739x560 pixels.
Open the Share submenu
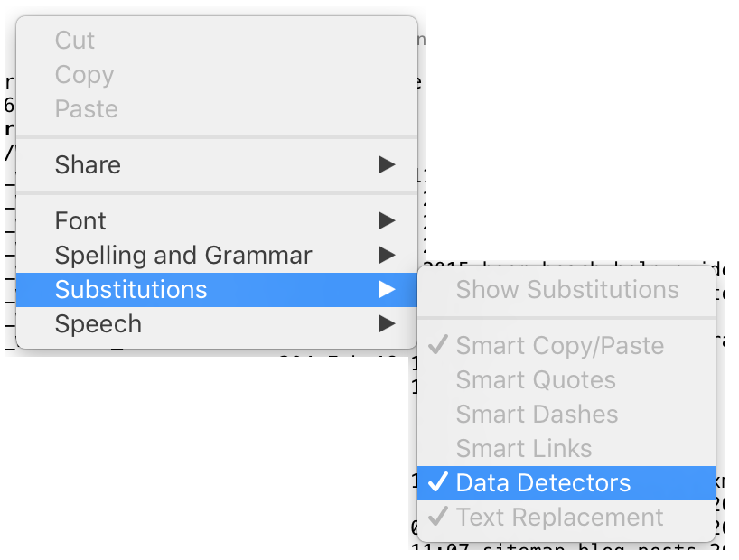point(217,164)
